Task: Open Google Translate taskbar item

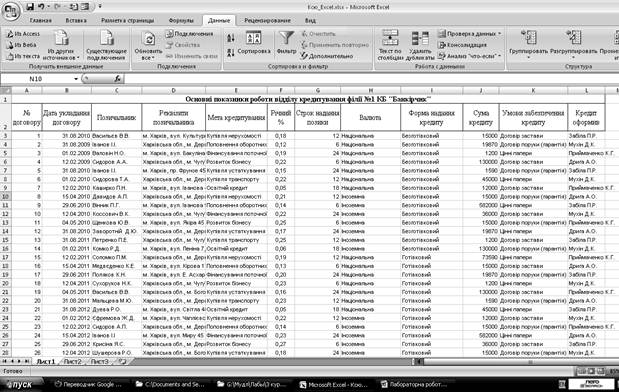Action: [87, 384]
